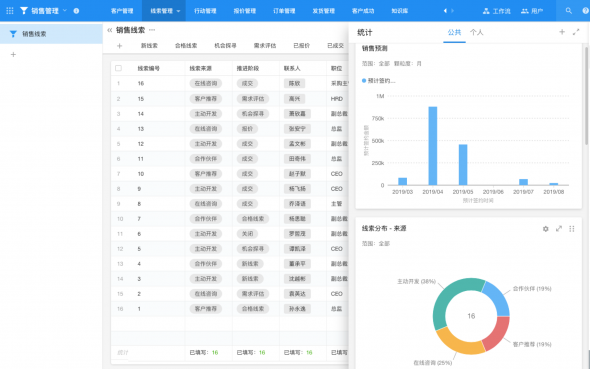Open the 客户管理 top navigation item

click(122, 11)
